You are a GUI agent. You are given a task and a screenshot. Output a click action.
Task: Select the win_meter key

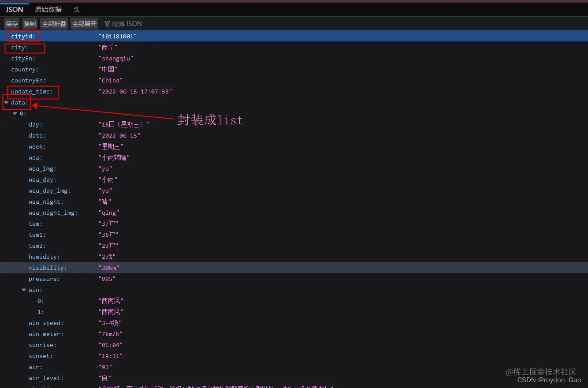46,334
